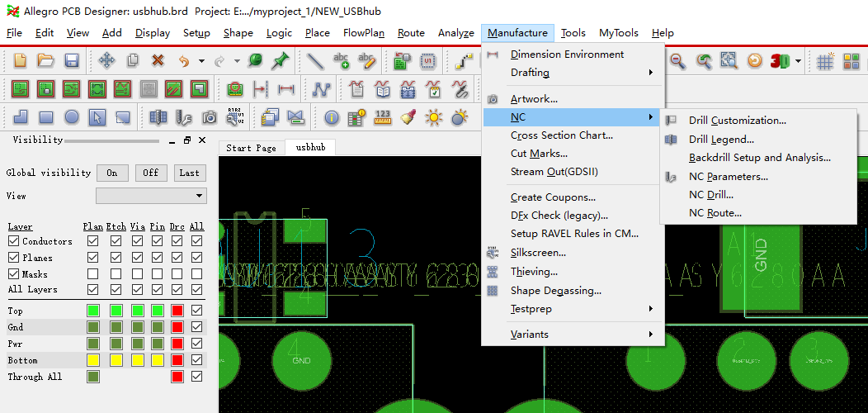The width and height of the screenshot is (868, 413).
Task: Click the red X Delete icon
Action: point(158,60)
